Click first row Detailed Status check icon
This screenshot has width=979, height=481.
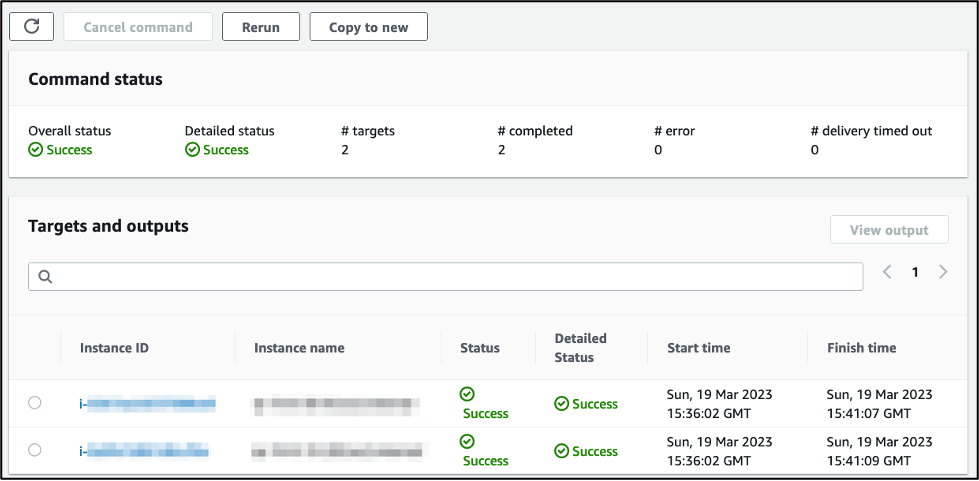coord(562,404)
